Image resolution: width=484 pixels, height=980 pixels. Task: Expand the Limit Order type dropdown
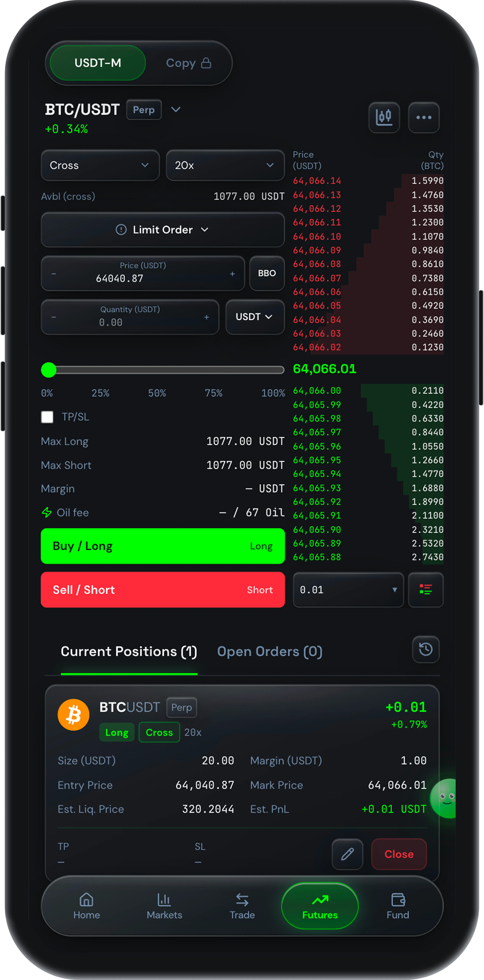click(163, 230)
